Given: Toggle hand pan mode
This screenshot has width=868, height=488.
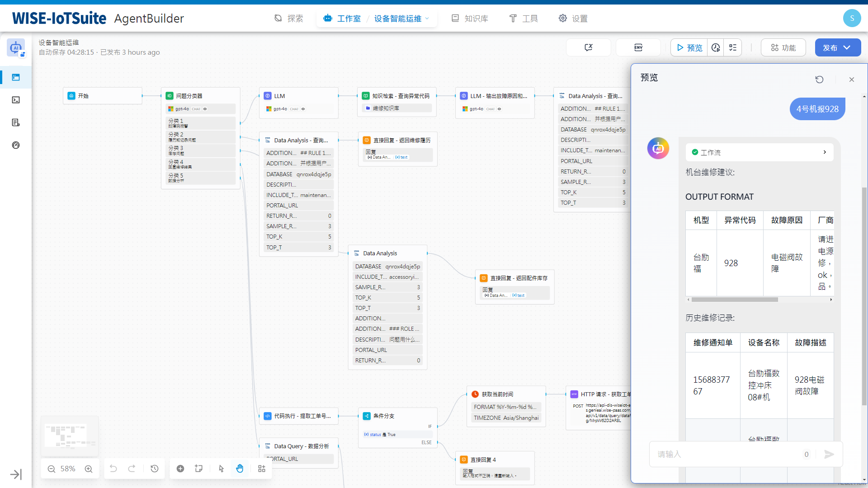Looking at the screenshot, I should tap(240, 469).
